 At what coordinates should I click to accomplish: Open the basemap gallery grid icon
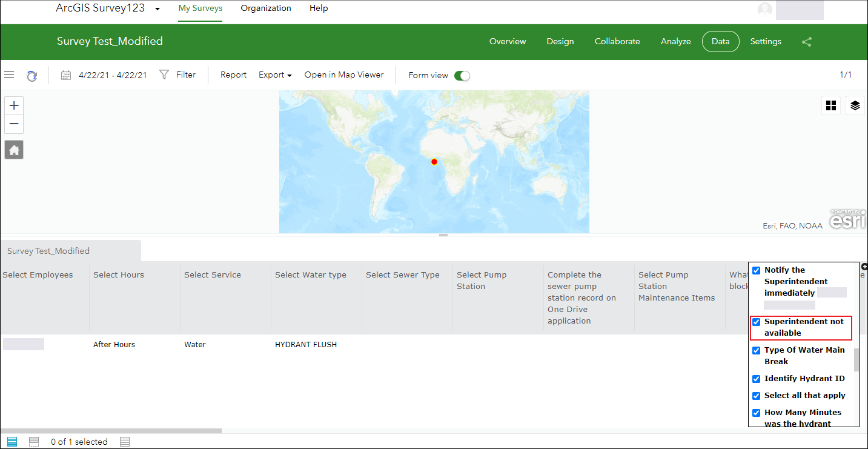tap(830, 105)
